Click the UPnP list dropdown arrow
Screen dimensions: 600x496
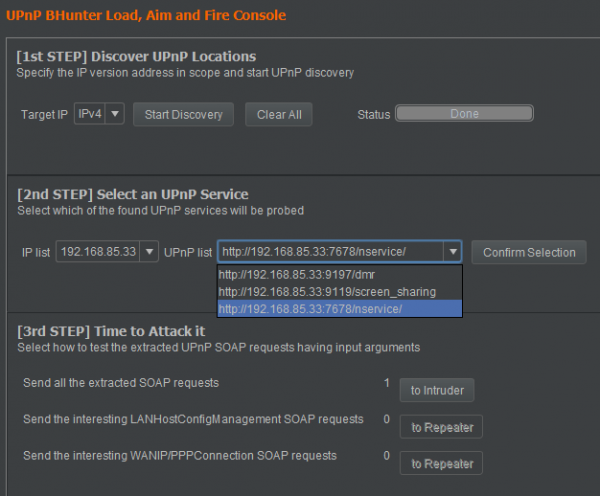(x=453, y=252)
